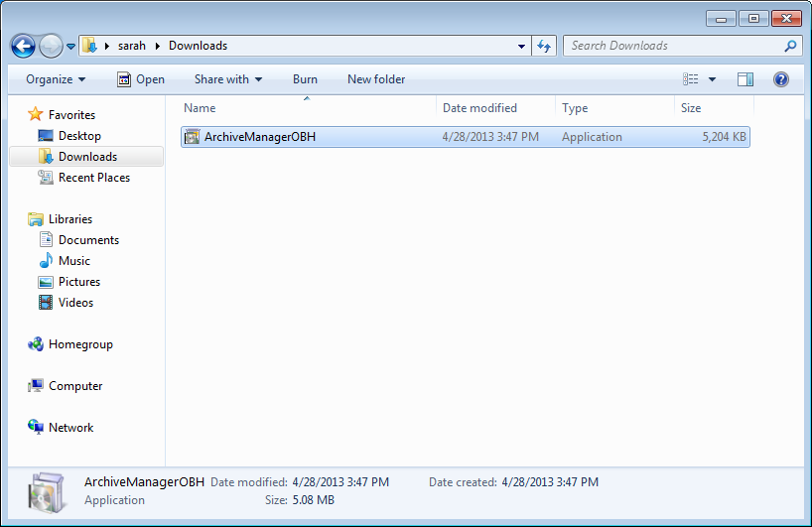Screen dimensions: 812x527
Task: Open Desktop in Favorites
Action: coord(79,136)
